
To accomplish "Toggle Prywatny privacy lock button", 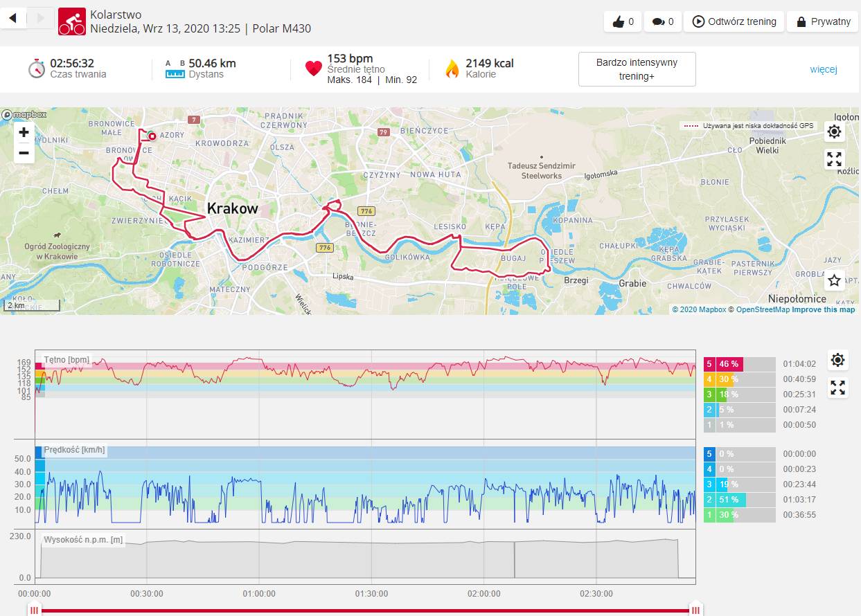I will pos(823,22).
